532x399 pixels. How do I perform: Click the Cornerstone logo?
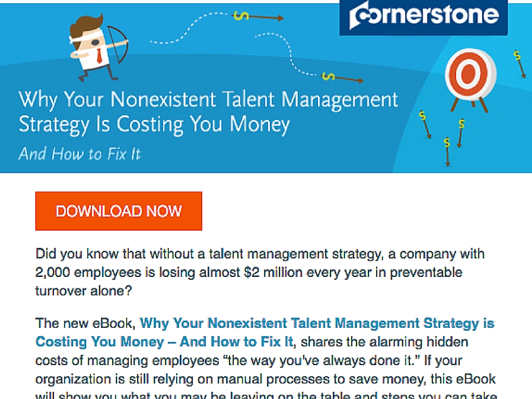pos(423,17)
